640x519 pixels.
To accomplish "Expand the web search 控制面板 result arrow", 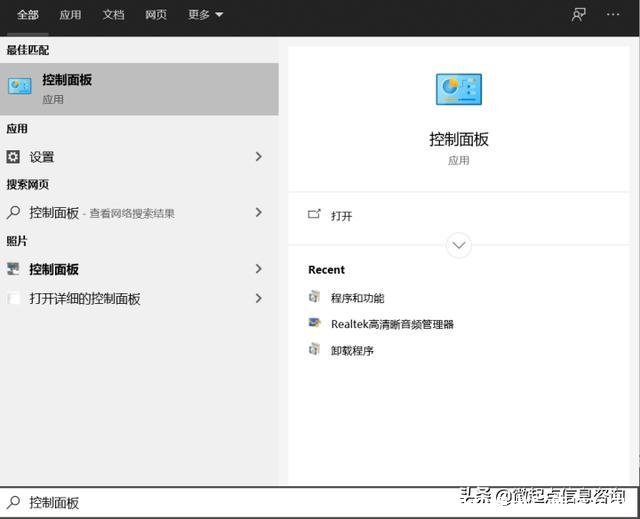I will pos(258,213).
